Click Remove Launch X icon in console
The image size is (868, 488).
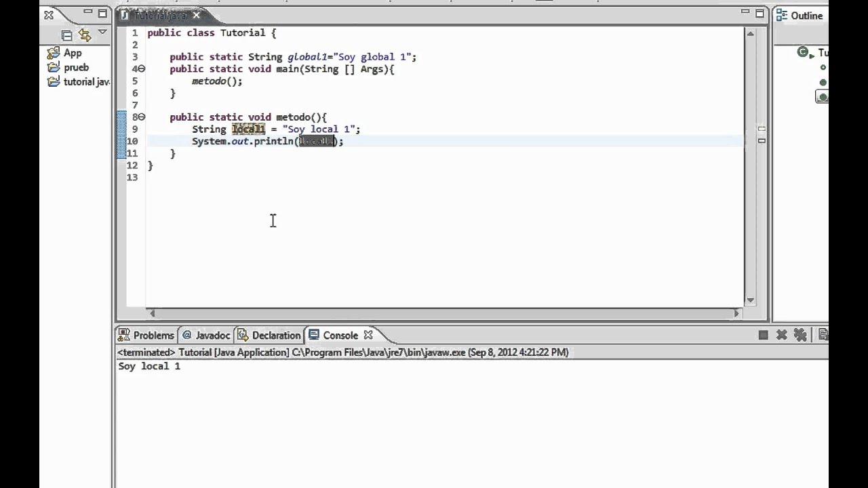[x=781, y=335]
